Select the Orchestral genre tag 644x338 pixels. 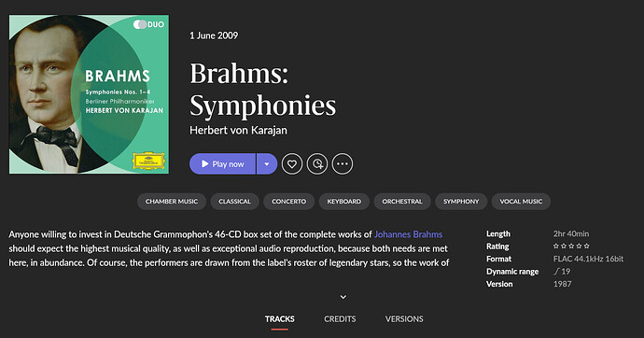pyautogui.click(x=402, y=202)
